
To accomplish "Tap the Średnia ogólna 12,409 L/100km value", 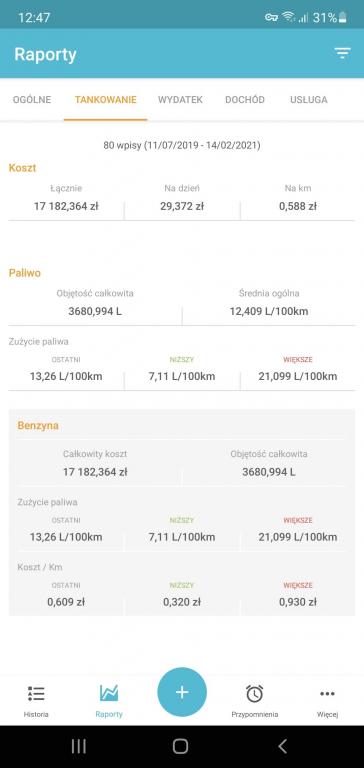I will (269, 311).
